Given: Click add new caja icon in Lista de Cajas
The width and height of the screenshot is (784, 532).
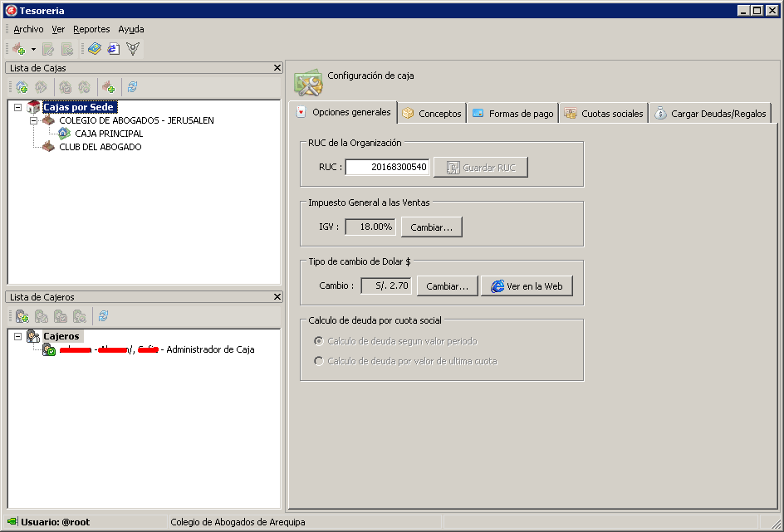Looking at the screenshot, I should pos(22,87).
